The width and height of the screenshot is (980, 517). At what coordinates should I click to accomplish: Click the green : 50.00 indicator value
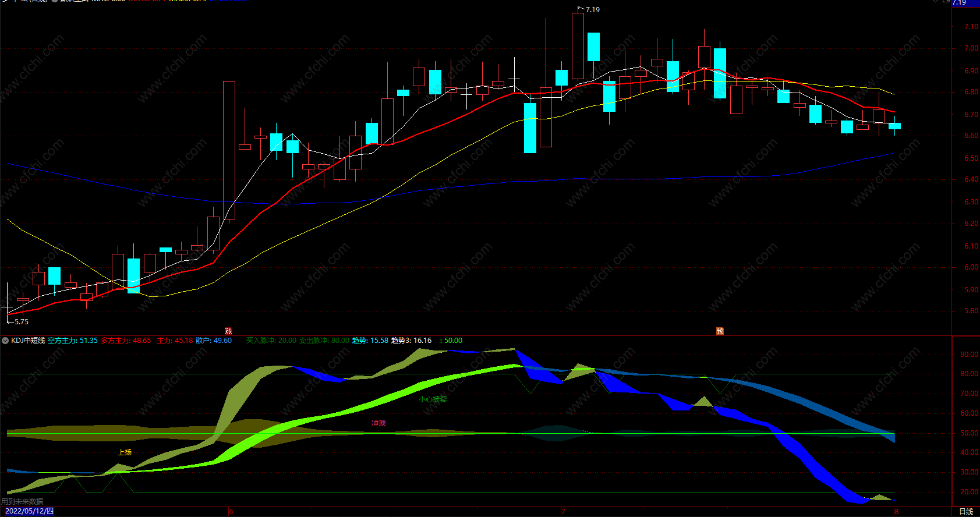pyautogui.click(x=451, y=341)
